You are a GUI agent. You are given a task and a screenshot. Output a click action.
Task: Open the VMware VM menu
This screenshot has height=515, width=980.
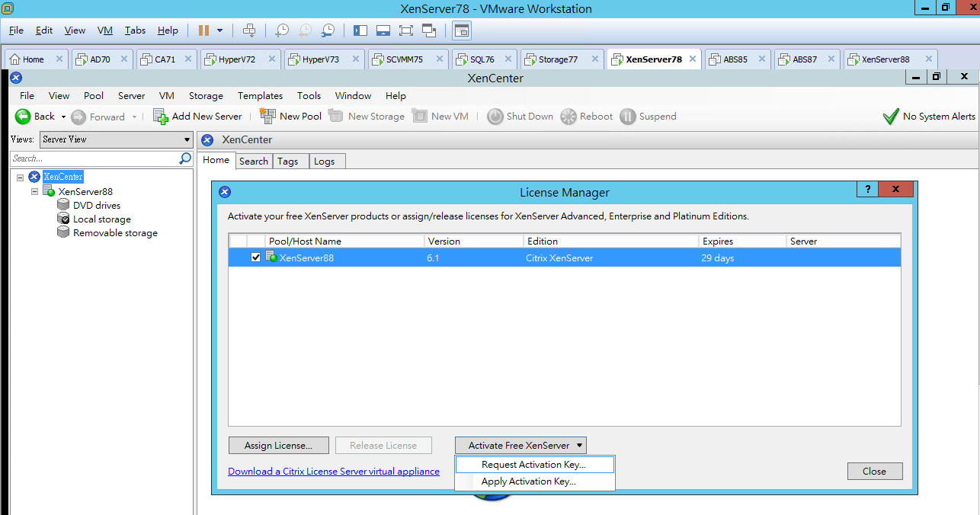click(105, 30)
